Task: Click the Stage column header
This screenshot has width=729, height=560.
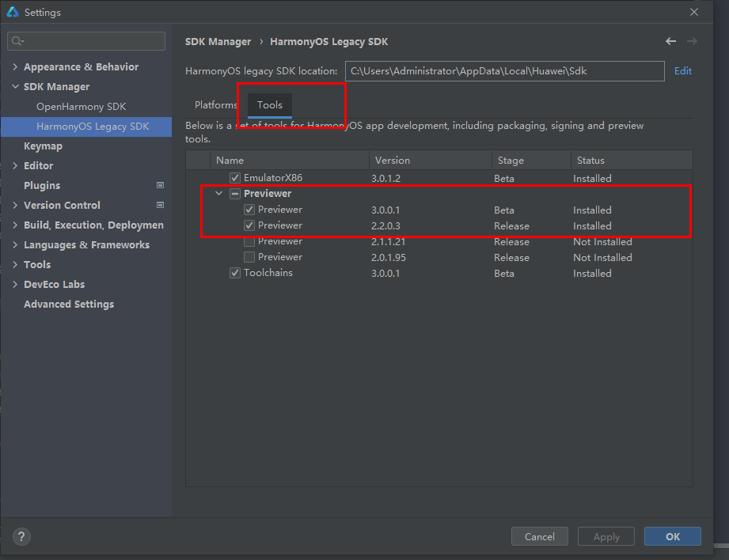Action: click(531, 160)
